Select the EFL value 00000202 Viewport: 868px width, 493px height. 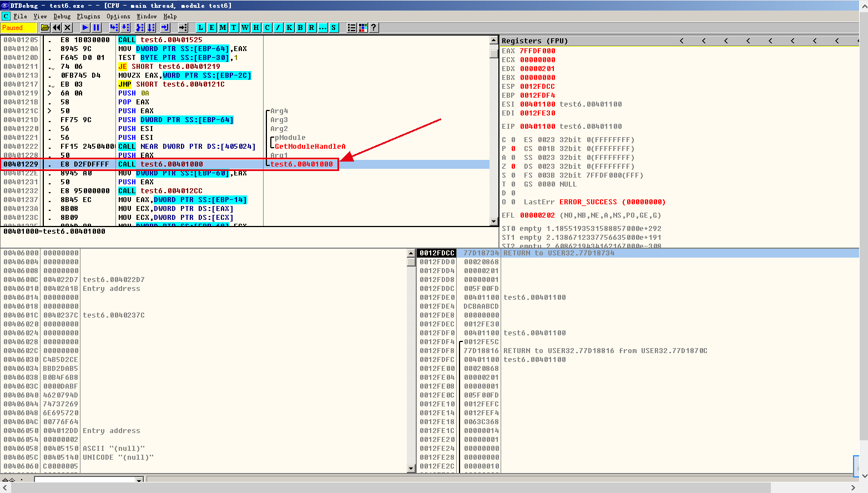(537, 215)
